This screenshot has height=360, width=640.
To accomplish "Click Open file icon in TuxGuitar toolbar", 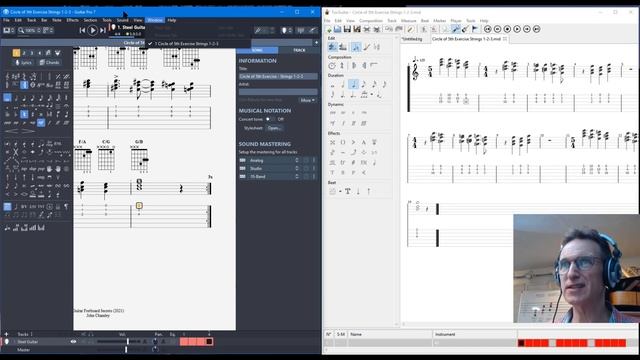I will point(338,29).
